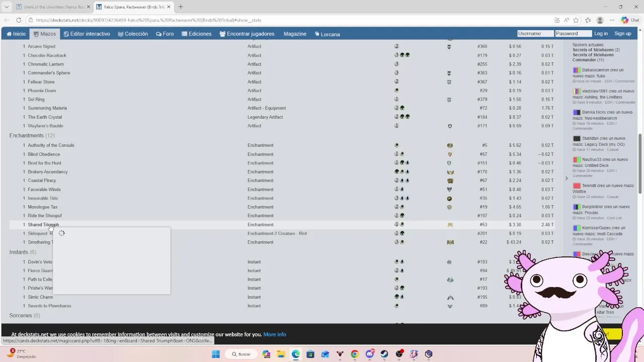Viewport: 644px width, 362px height.
Task: Collapse the sidebar with the chevron arrow
Action: pos(566,178)
